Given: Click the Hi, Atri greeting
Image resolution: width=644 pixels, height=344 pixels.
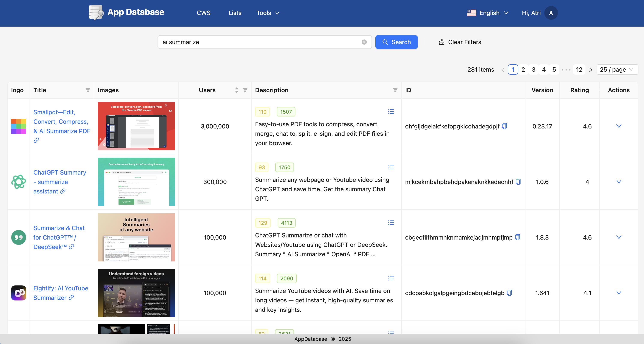Looking at the screenshot, I should pos(531,13).
